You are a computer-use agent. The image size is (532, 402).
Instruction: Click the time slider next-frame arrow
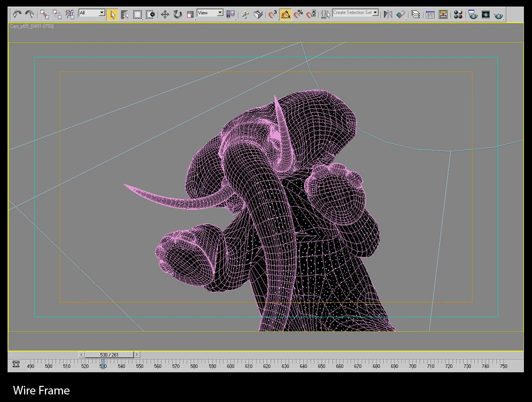[x=137, y=355]
